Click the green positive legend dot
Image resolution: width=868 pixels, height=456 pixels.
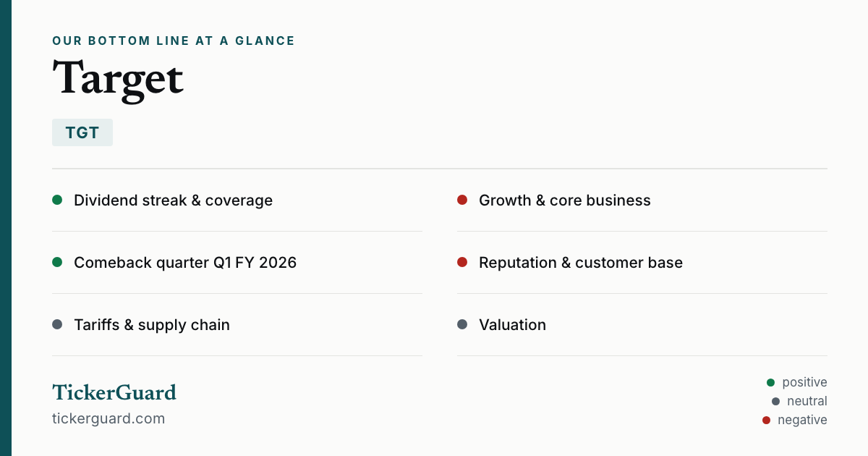pos(770,382)
